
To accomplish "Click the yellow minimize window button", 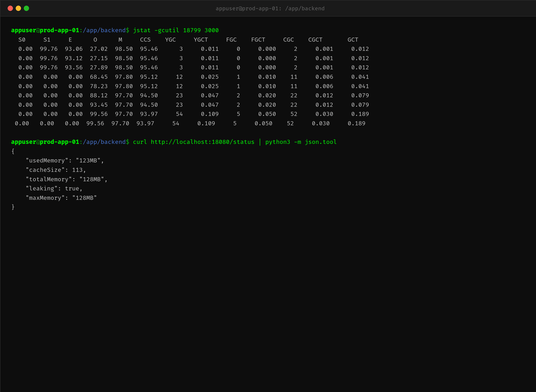I will tap(18, 8).
